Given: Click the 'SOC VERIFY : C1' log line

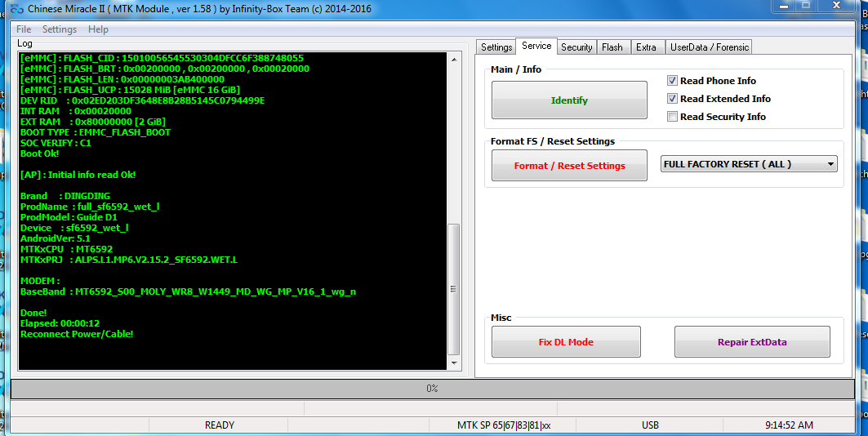Looking at the screenshot, I should (x=56, y=143).
